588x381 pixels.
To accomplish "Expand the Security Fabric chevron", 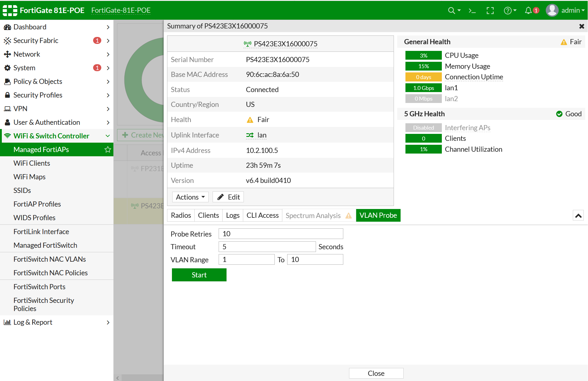I will 108,41.
